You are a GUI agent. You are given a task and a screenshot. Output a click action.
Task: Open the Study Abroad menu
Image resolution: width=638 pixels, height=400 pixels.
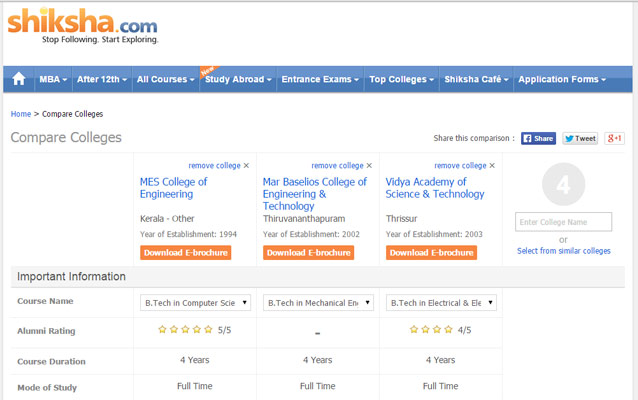pyautogui.click(x=237, y=79)
